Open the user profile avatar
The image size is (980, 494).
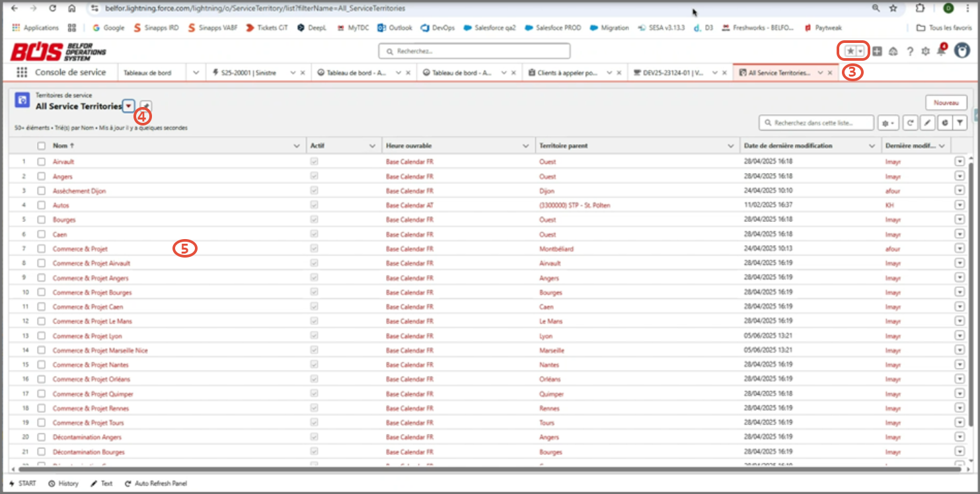[x=961, y=51]
